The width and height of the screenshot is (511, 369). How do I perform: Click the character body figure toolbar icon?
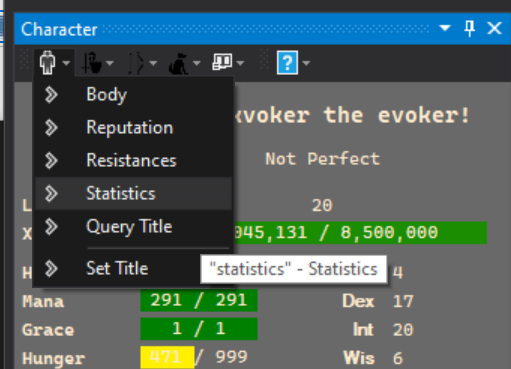[47, 62]
